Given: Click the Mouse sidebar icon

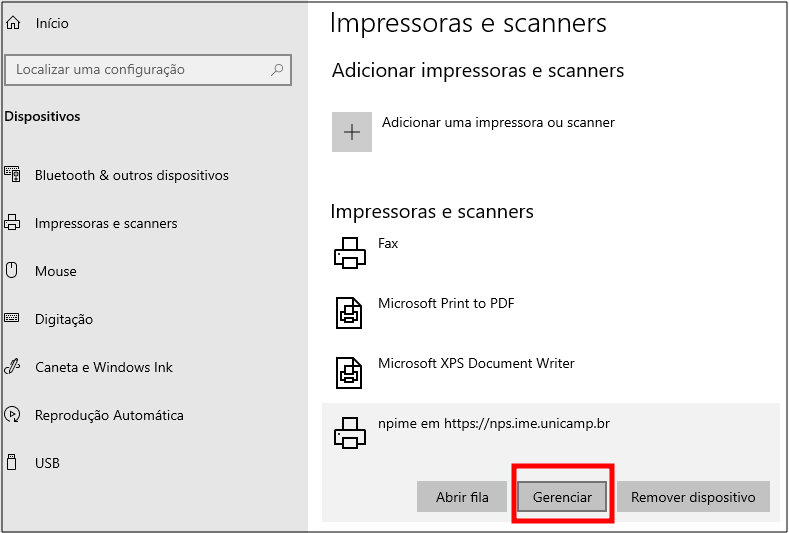Looking at the screenshot, I should 12,270.
